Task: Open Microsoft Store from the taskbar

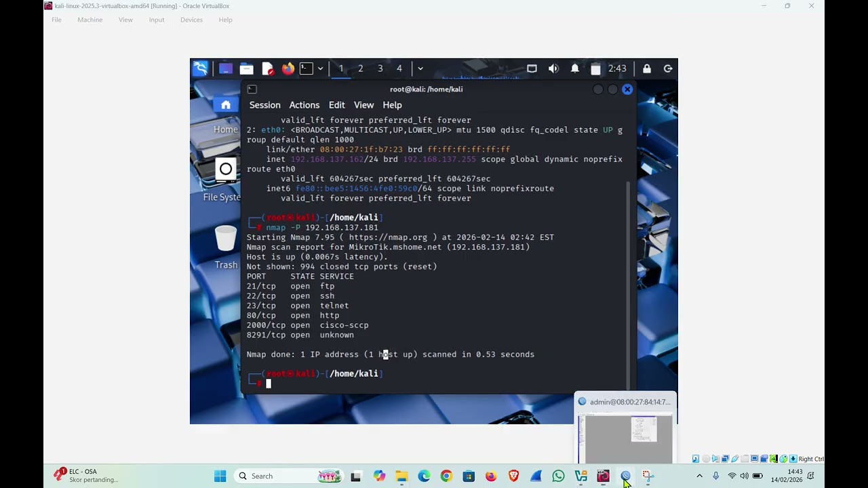Action: pyautogui.click(x=469, y=476)
